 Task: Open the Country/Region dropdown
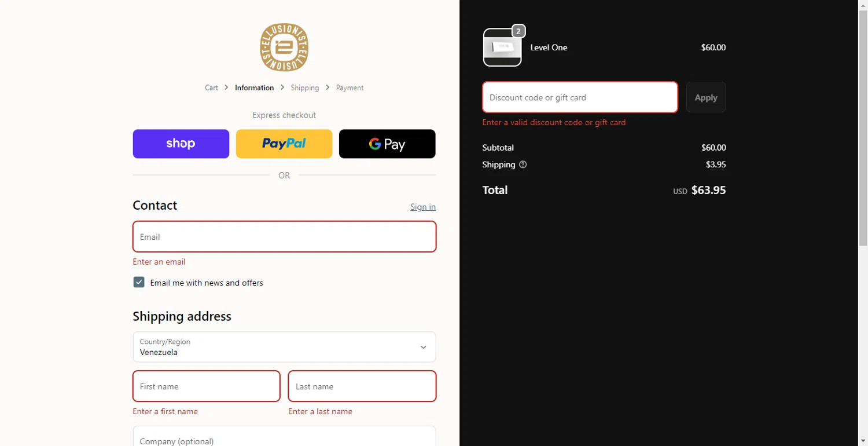tap(284, 347)
